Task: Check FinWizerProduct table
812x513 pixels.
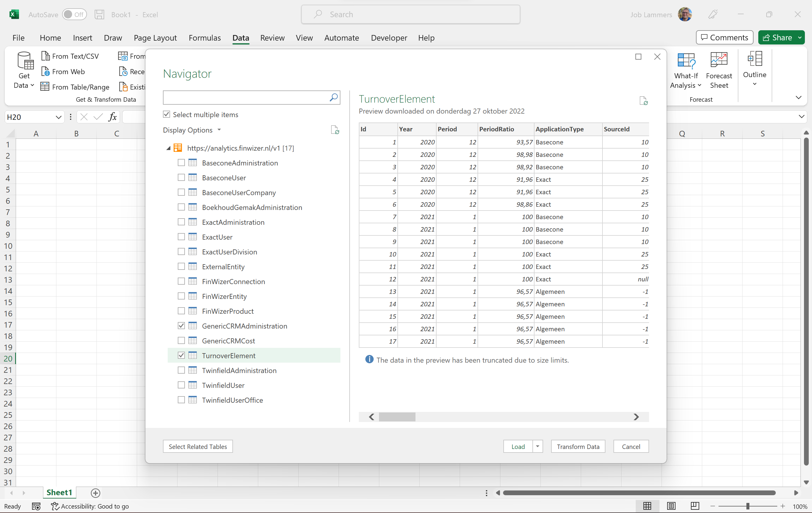Action: click(x=181, y=311)
